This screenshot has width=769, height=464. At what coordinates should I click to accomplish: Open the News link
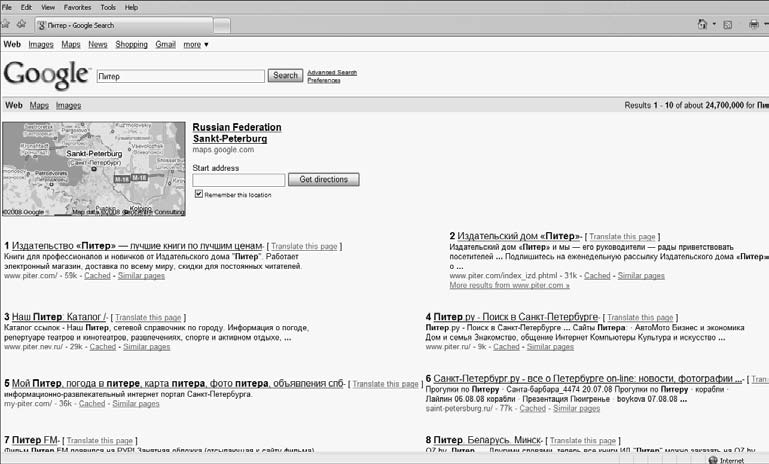tap(98, 45)
